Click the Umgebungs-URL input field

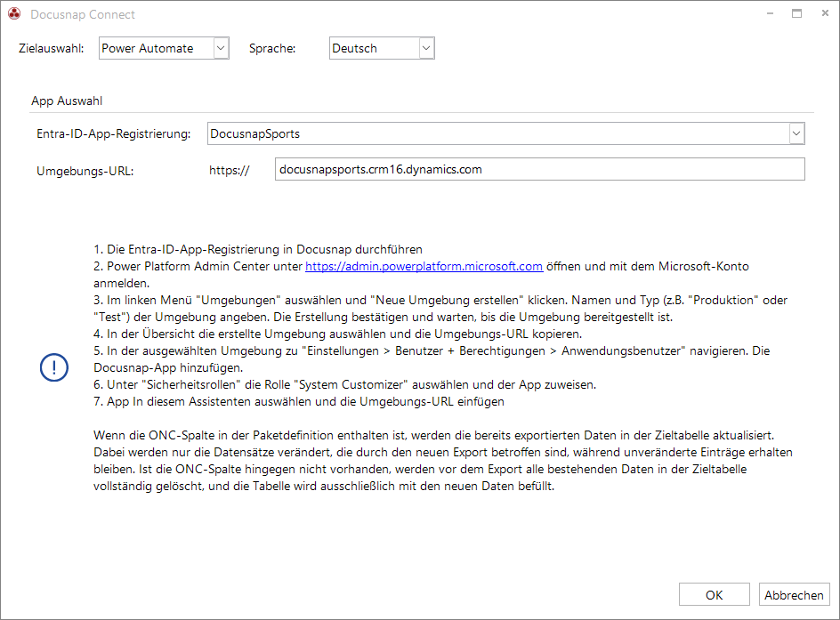[539, 169]
